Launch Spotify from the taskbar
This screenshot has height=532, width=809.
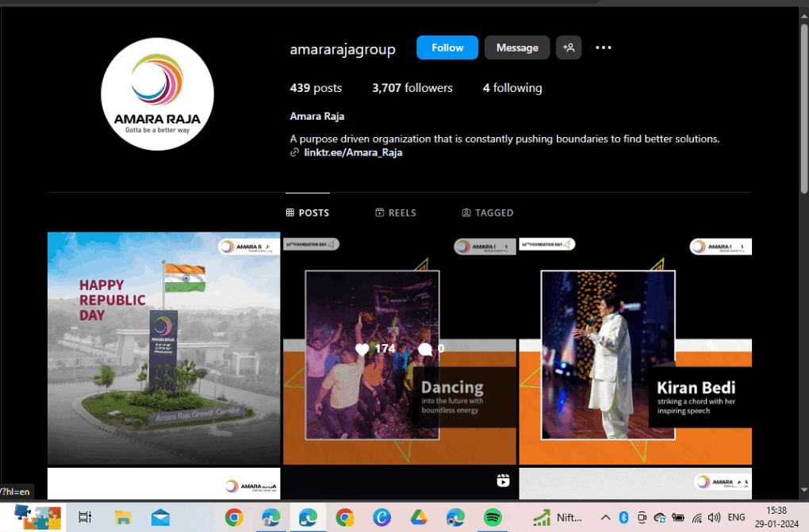[493, 517]
